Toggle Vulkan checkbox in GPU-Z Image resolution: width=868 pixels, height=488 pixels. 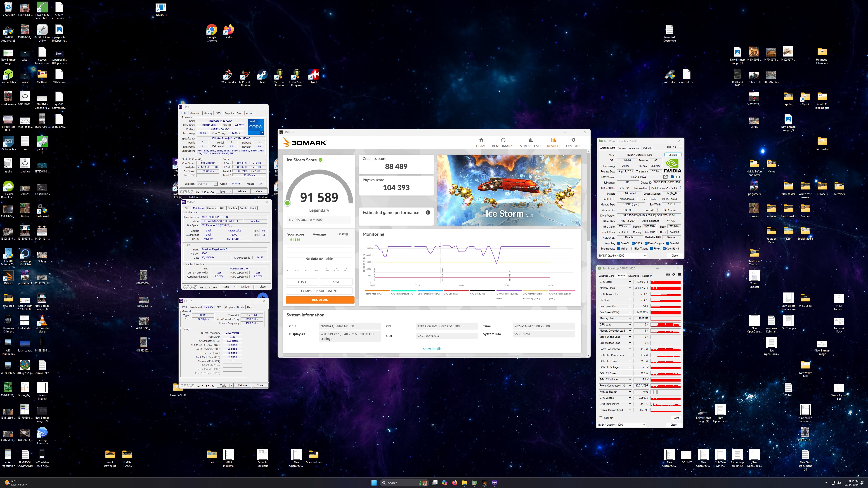619,249
